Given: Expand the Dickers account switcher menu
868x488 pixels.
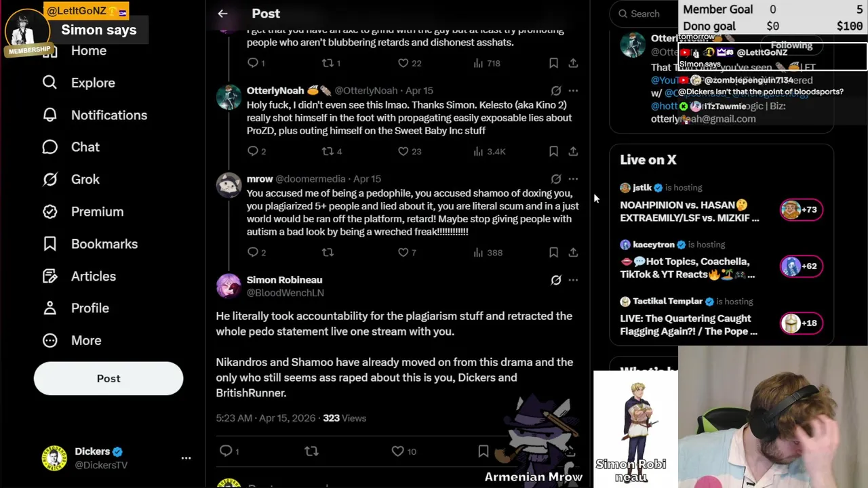Looking at the screenshot, I should coord(186,458).
